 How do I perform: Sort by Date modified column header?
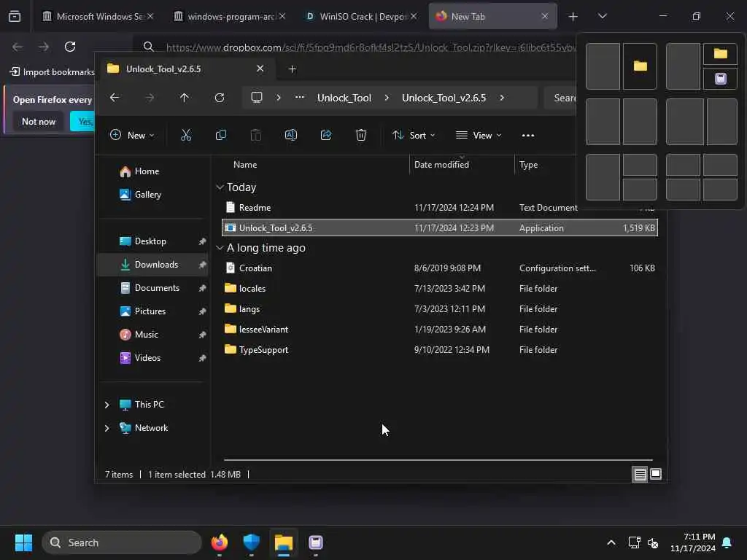441,165
